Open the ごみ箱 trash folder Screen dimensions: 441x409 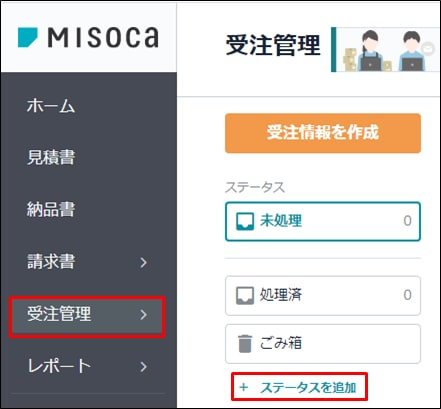click(x=323, y=344)
